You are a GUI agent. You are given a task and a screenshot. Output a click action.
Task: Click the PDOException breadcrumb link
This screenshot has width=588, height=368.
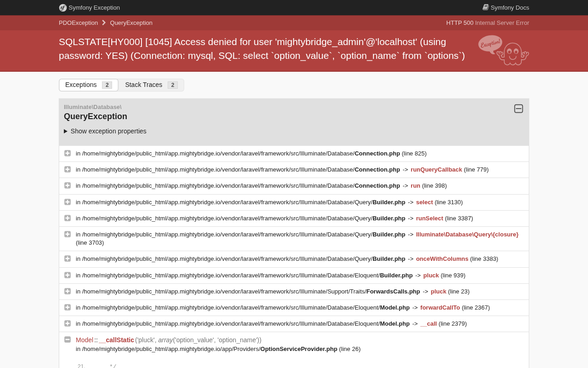(x=78, y=23)
